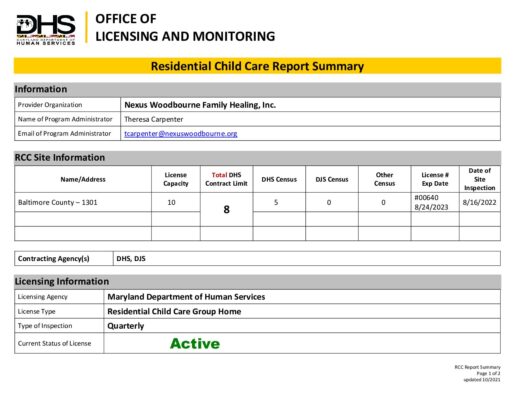This screenshot has height=400, width=518.
Task: Click the 'License # Exp Date' header
Action: [435, 179]
